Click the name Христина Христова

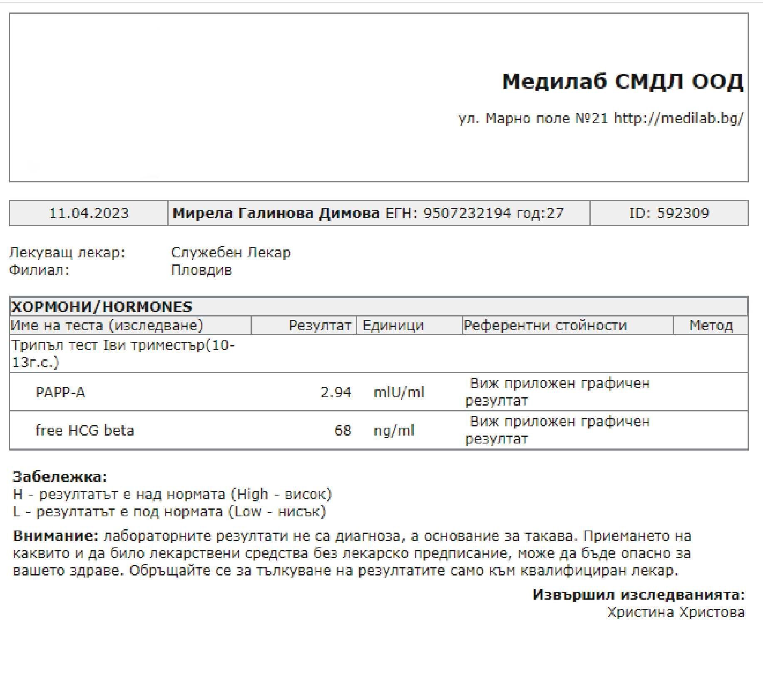click(x=676, y=612)
